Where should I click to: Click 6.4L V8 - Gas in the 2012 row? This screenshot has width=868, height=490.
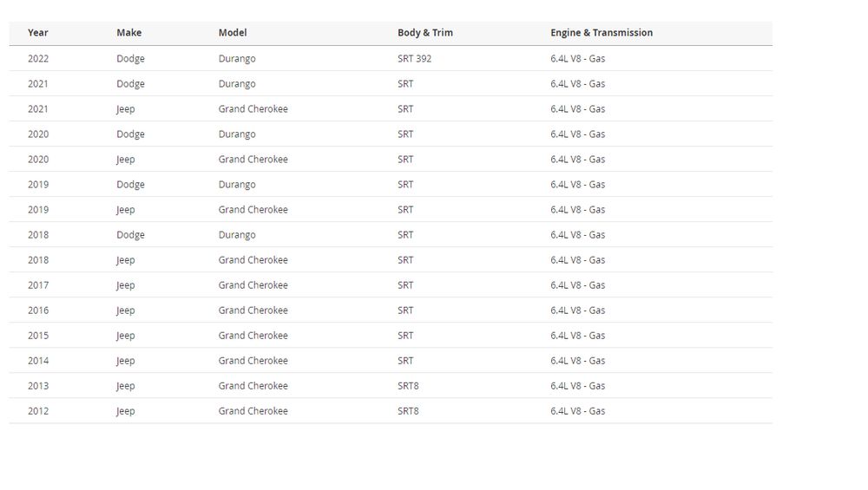point(577,411)
